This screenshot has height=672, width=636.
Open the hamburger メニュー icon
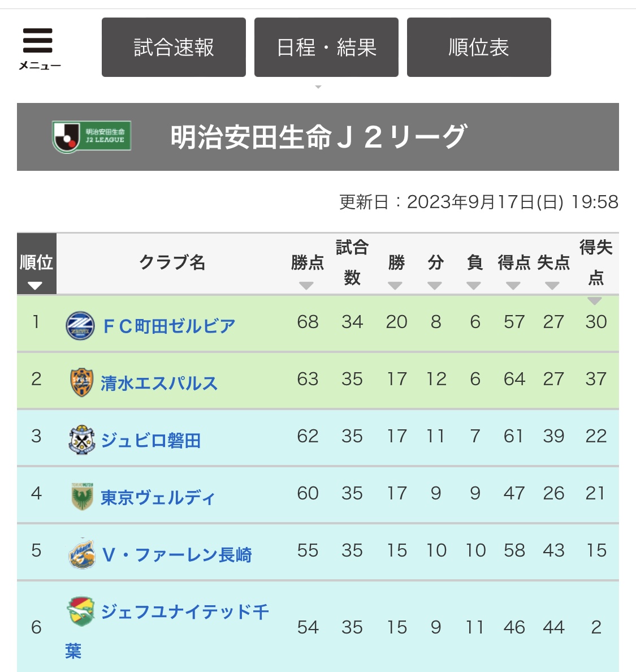38,48
